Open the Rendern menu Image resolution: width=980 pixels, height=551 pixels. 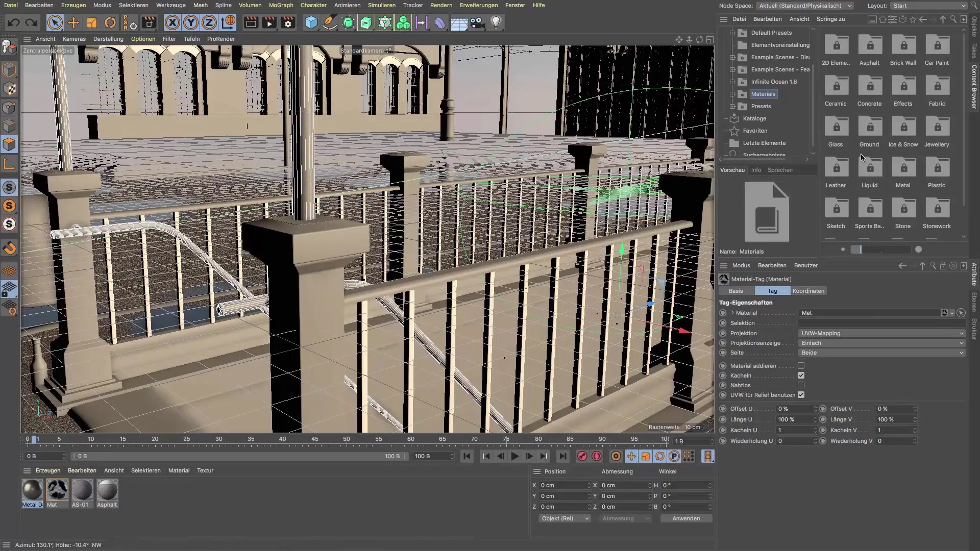[441, 5]
